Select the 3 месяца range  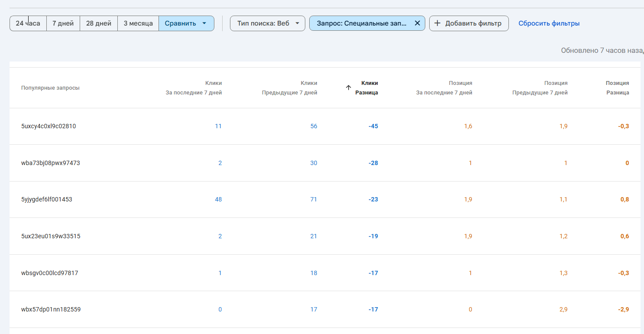click(138, 23)
